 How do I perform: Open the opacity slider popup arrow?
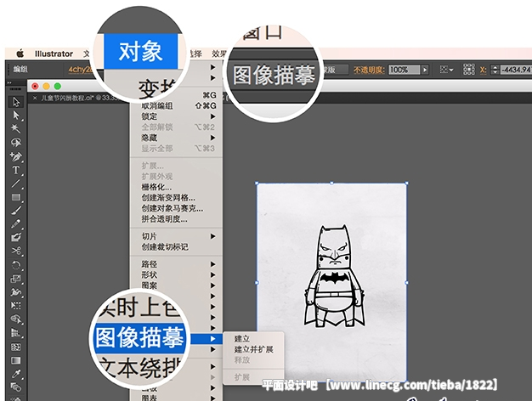425,70
